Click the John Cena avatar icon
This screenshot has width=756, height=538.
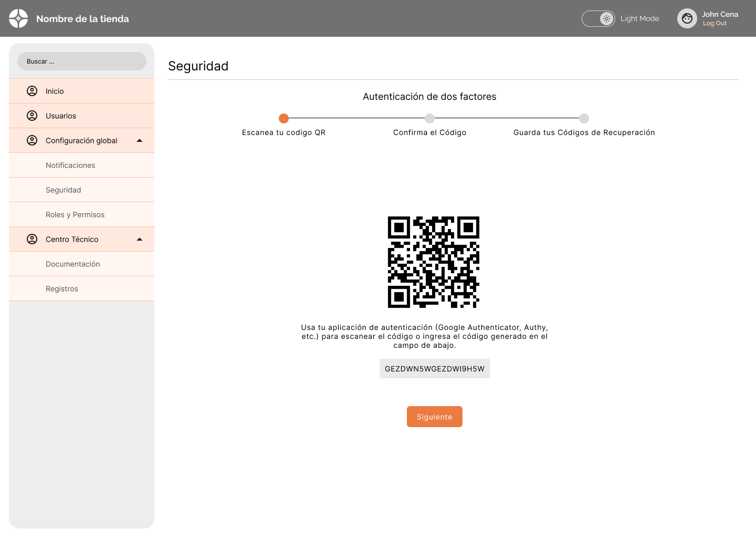[687, 18]
